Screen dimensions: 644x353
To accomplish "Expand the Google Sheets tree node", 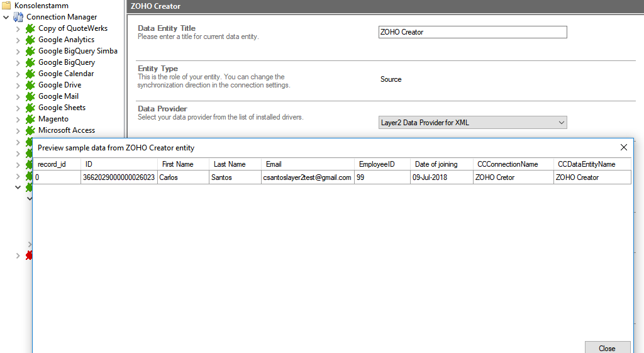I will (18, 108).
